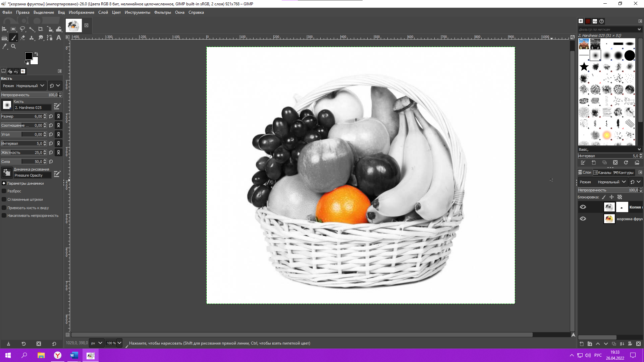Switch to the Каналы tab

602,173
